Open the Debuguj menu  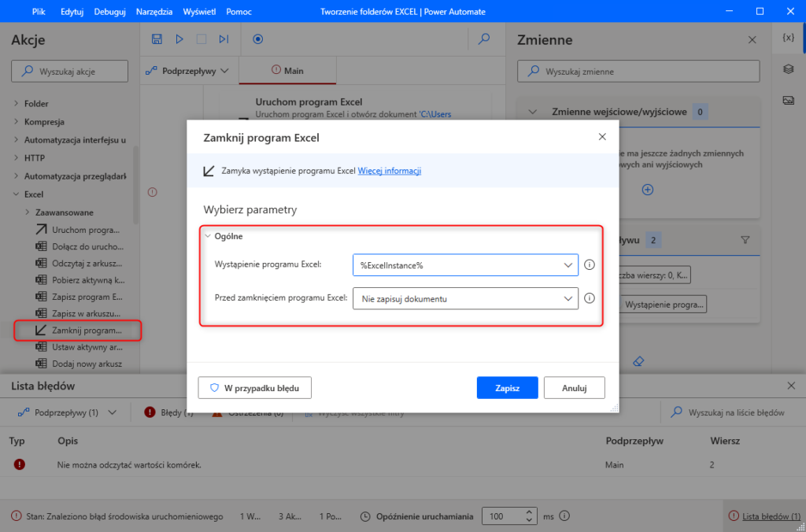[109, 12]
